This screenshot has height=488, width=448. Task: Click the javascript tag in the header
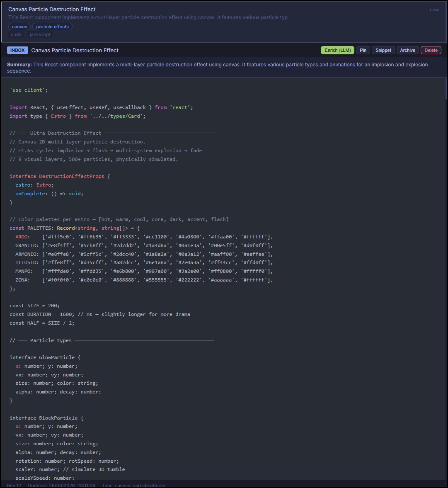(40, 34)
